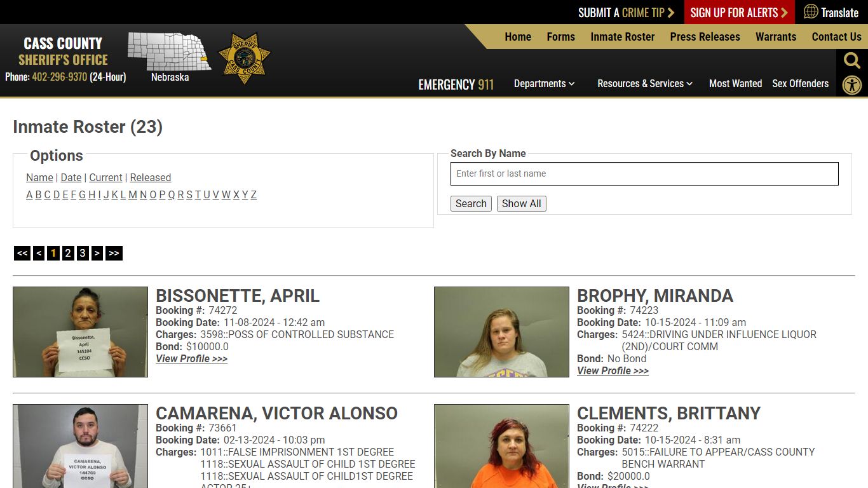
Task: Click the Search button
Action: (x=471, y=203)
